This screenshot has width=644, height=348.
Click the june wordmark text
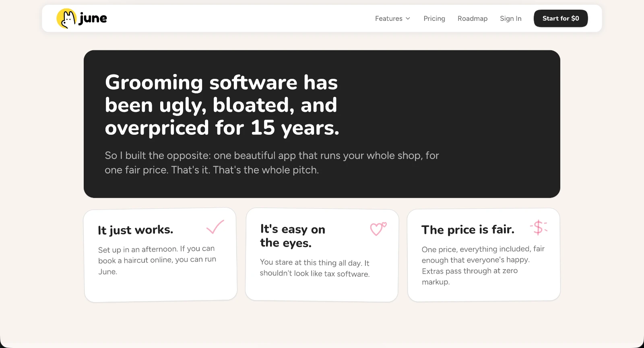coord(93,19)
